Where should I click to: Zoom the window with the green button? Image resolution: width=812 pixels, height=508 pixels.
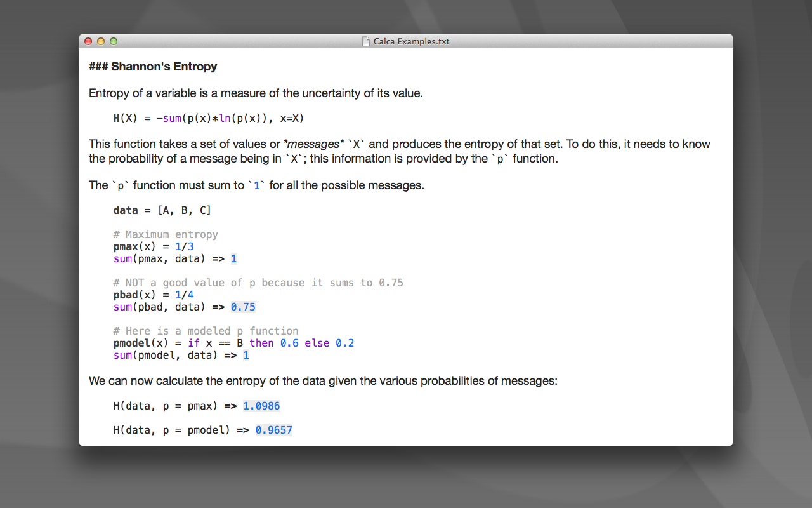click(x=114, y=41)
